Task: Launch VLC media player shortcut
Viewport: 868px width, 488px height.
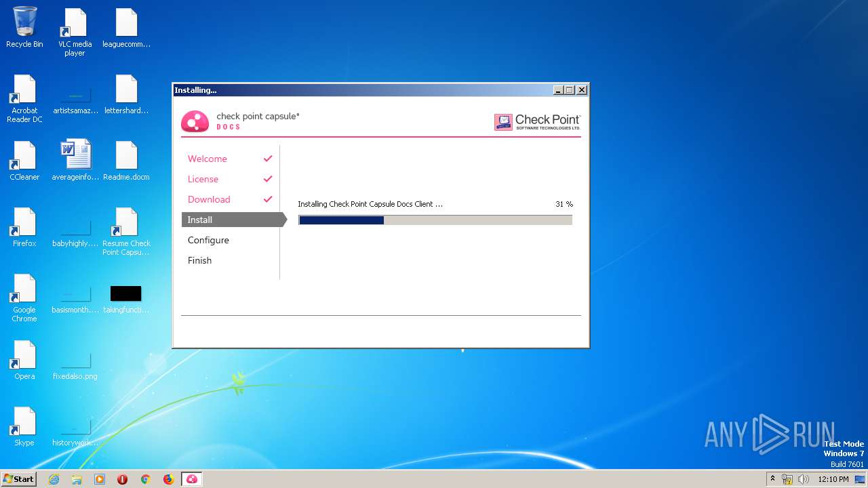Action: coord(75,33)
